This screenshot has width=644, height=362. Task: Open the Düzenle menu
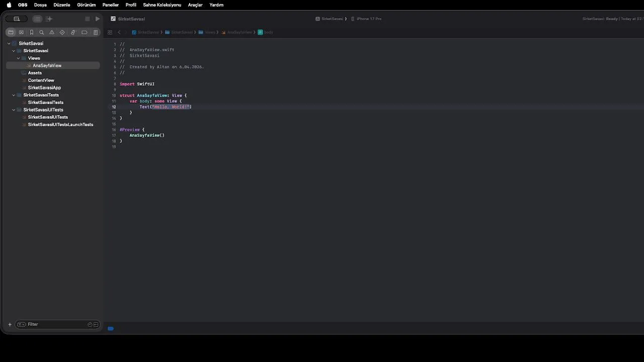coord(62,5)
